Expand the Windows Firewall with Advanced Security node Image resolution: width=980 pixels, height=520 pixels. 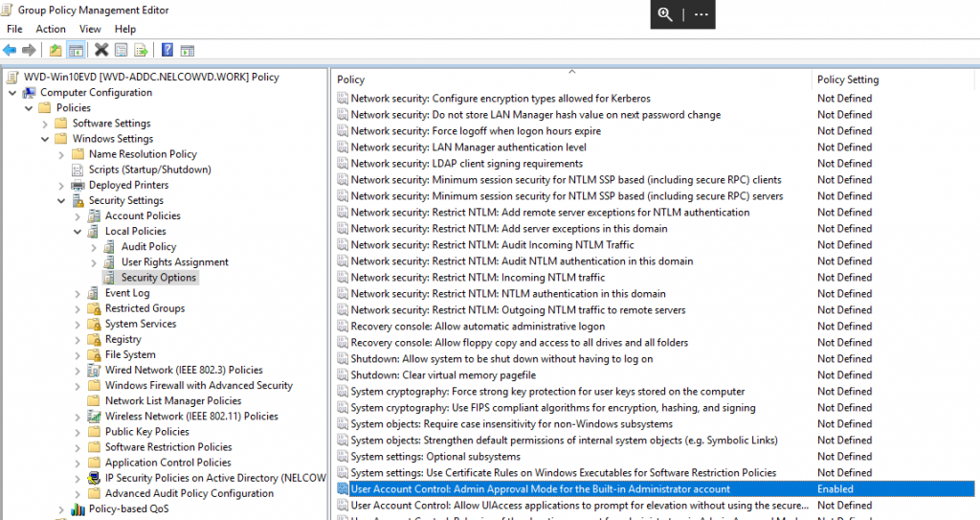(x=78, y=386)
